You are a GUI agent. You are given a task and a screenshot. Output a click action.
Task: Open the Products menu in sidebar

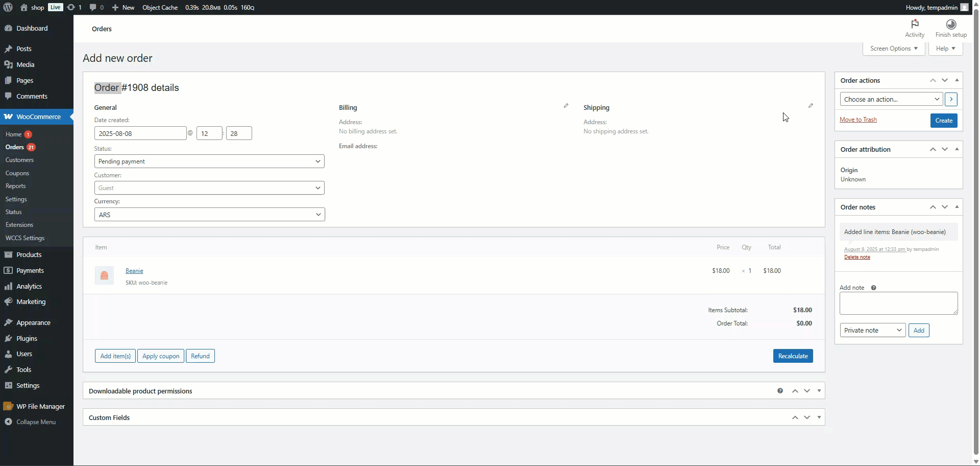point(29,254)
